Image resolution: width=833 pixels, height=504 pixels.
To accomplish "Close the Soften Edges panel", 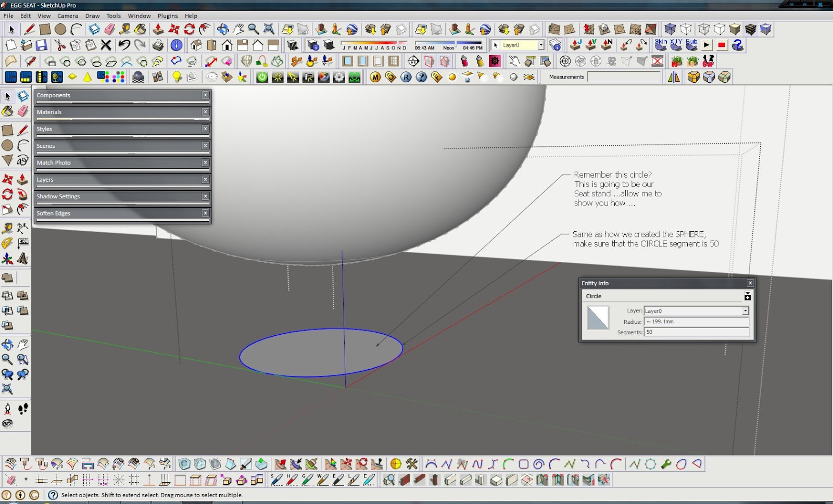I will point(206,213).
